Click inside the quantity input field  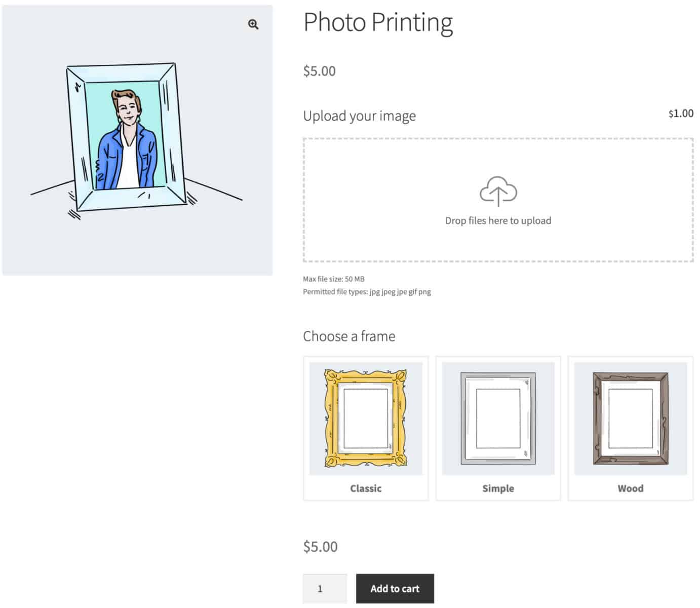point(325,588)
